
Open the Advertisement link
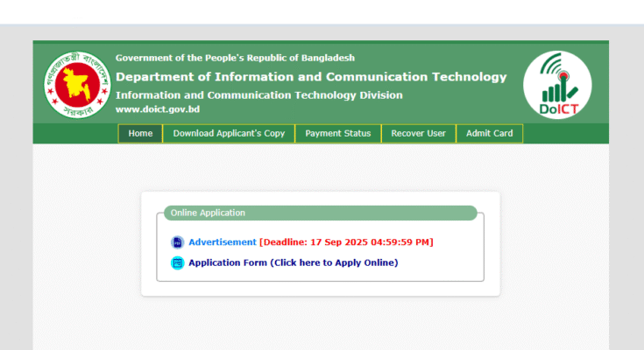[223, 242]
